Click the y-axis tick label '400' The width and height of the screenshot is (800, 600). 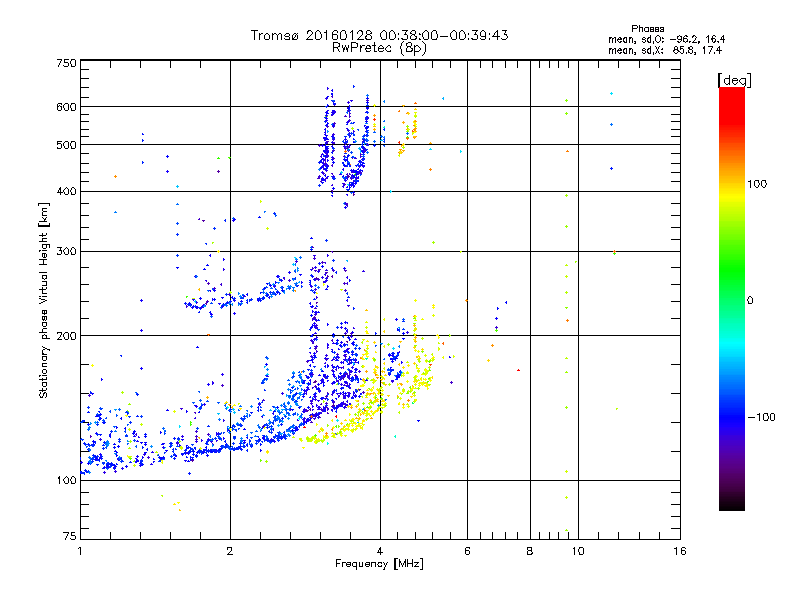(66, 192)
